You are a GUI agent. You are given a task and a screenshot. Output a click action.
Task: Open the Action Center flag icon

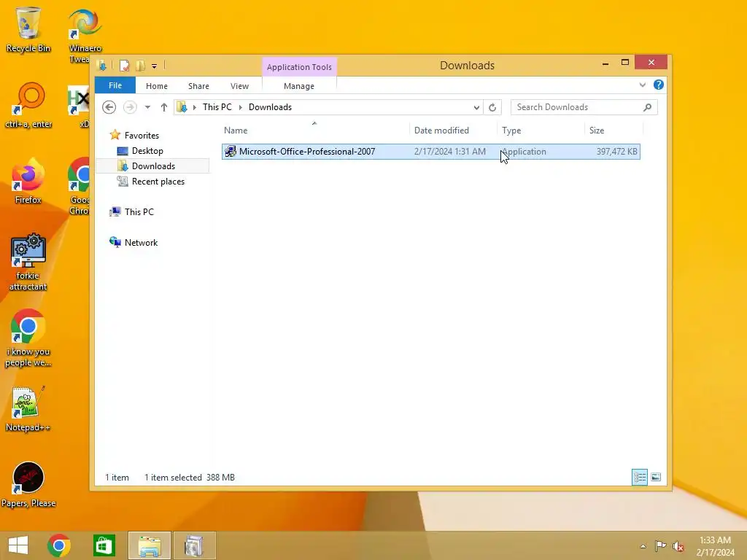(x=660, y=546)
